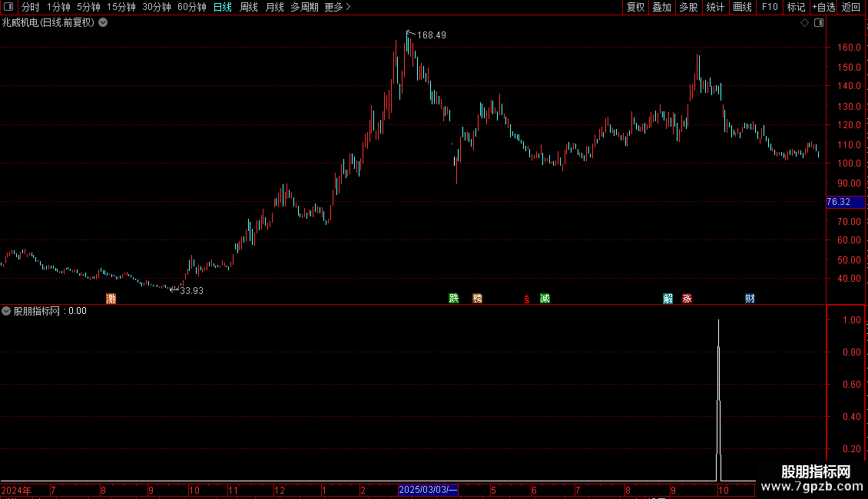Open the 减 event marker
This screenshot has width=868, height=499.
coord(545,299)
